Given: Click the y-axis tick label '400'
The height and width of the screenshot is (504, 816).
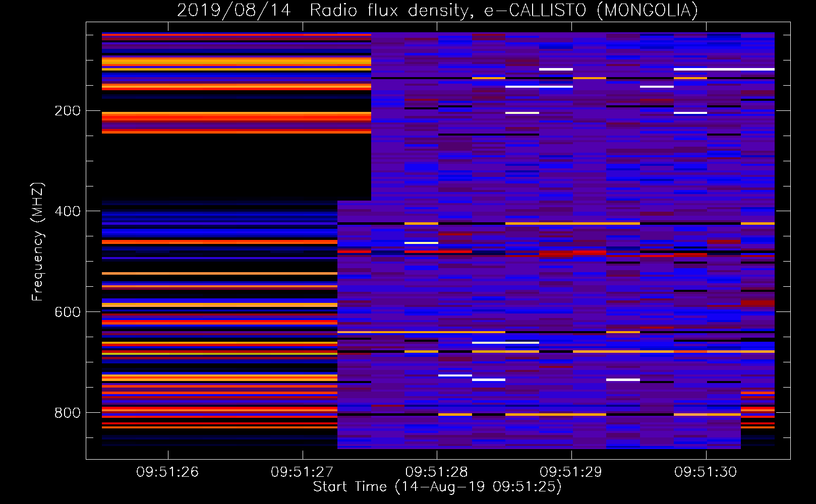Looking at the screenshot, I should point(68,211).
